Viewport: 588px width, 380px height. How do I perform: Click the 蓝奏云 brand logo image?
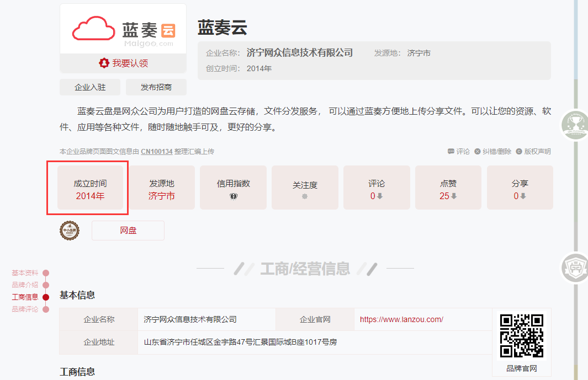(x=123, y=29)
